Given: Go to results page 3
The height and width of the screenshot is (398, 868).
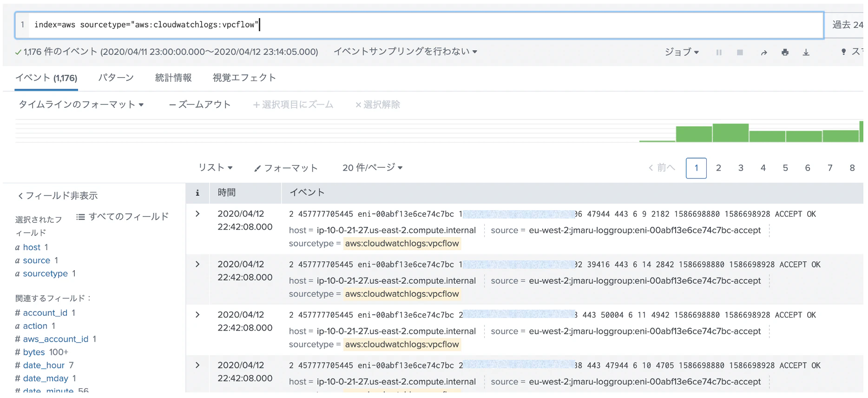Looking at the screenshot, I should 741,168.
